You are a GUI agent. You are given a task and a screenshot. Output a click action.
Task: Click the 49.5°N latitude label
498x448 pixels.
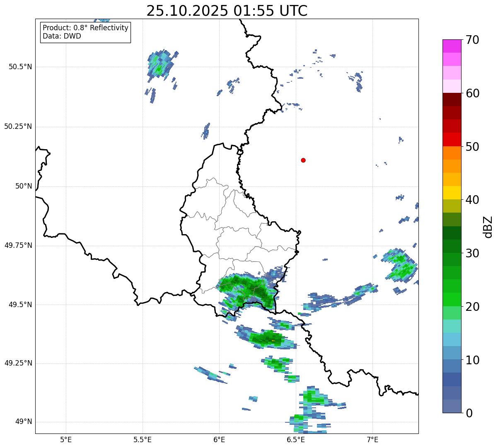coord(20,305)
